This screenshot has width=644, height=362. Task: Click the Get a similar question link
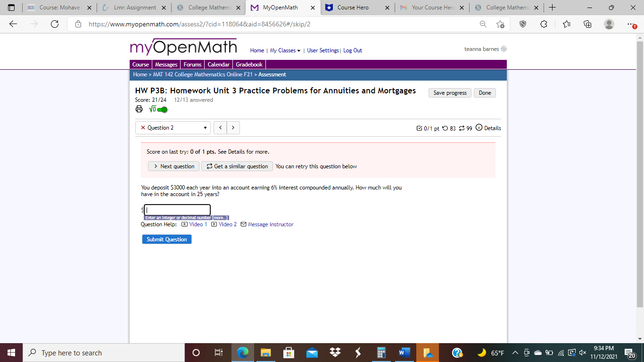pyautogui.click(x=237, y=166)
